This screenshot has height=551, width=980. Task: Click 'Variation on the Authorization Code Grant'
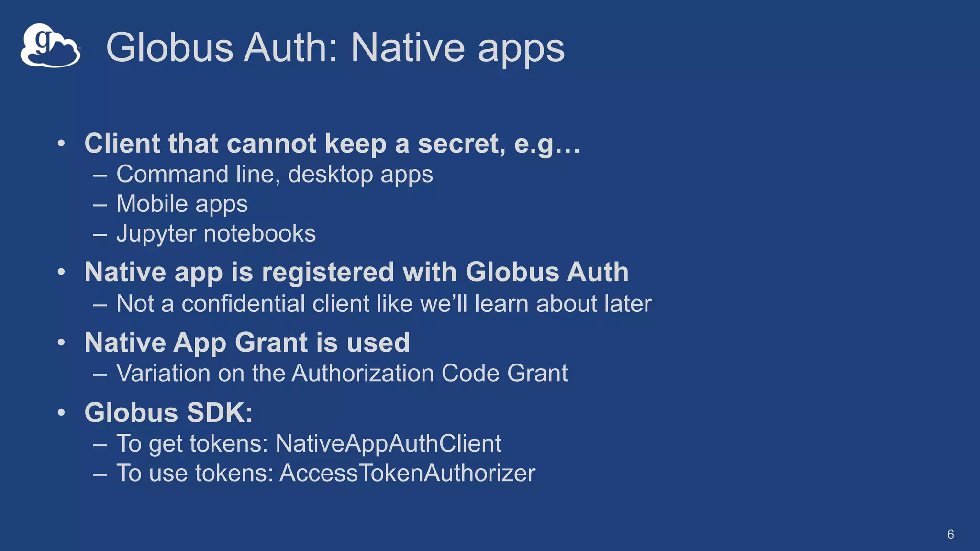(x=342, y=373)
